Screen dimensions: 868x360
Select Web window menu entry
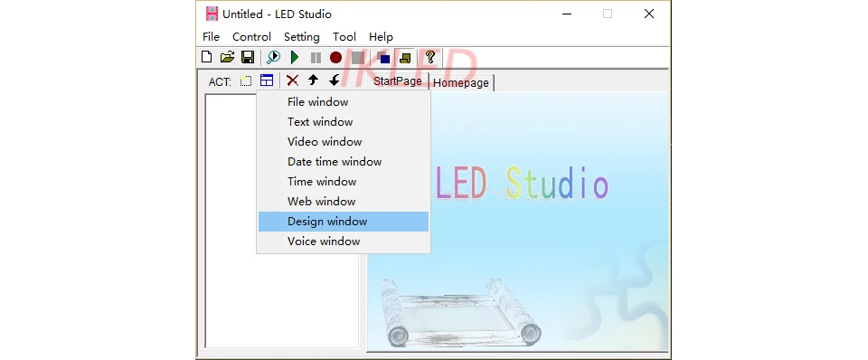(344, 202)
